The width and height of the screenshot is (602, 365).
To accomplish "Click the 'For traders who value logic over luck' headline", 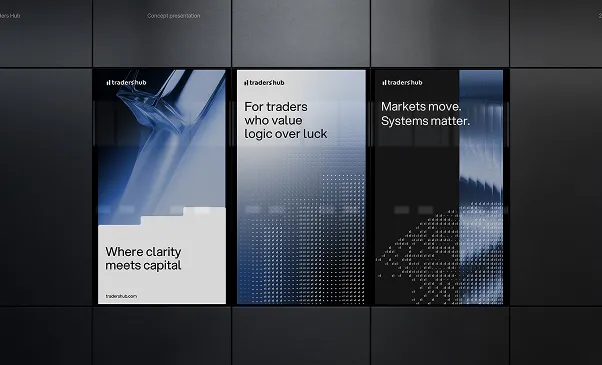I will tap(286, 120).
